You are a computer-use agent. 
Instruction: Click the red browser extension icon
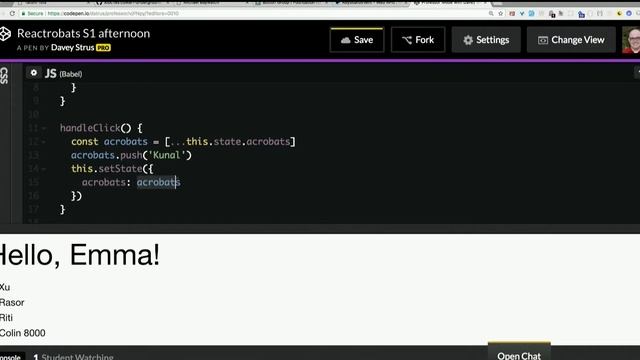512,13
